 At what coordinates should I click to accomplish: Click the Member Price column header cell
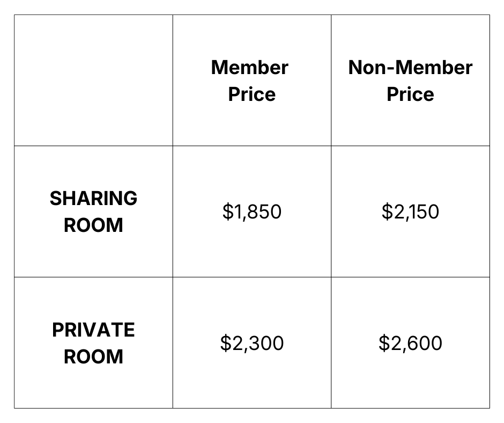(251, 81)
